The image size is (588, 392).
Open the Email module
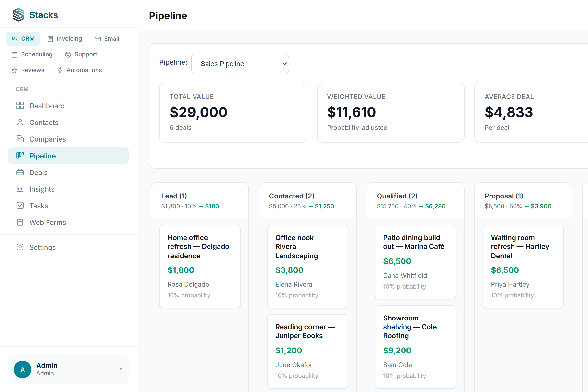pyautogui.click(x=107, y=39)
